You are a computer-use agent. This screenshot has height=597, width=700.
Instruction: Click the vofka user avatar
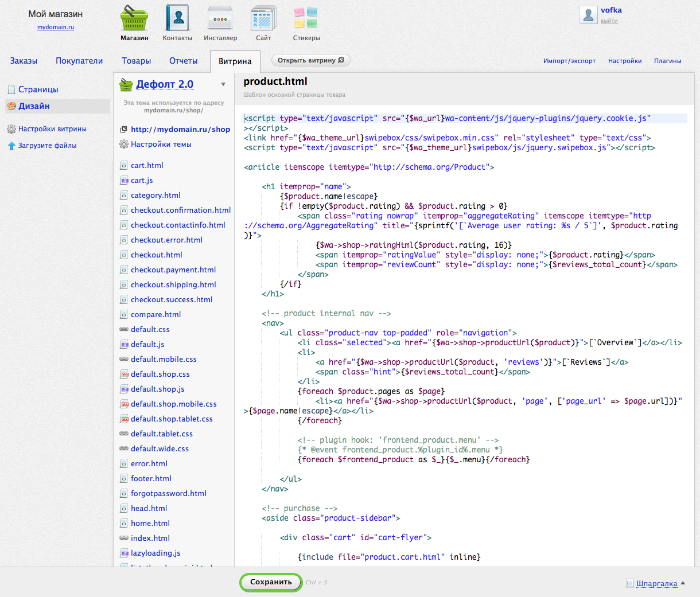[589, 15]
